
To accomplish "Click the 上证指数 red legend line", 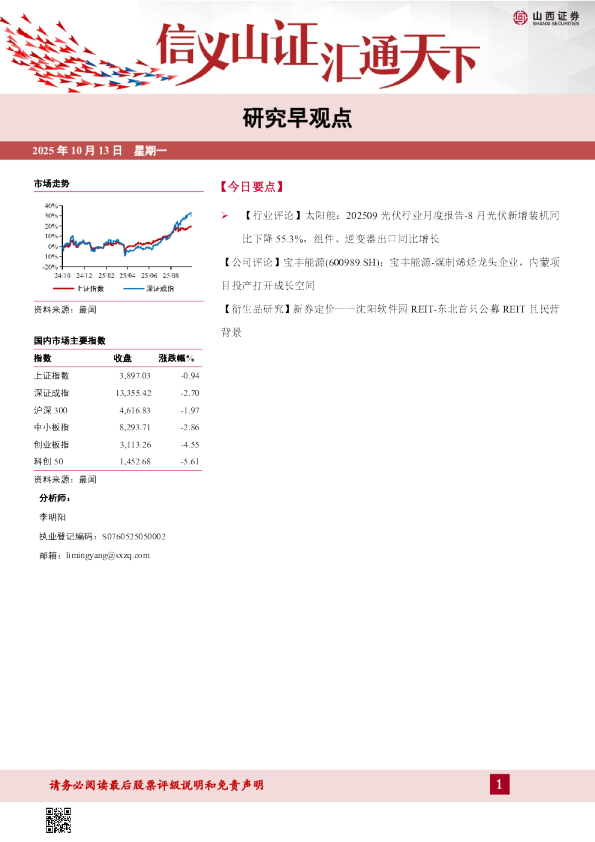I will coord(63,288).
